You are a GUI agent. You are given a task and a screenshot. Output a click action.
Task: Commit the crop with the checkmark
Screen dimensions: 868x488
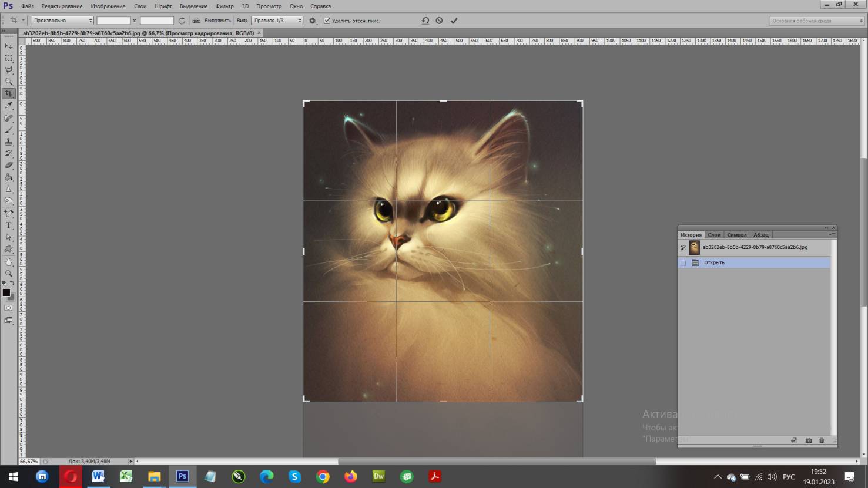pyautogui.click(x=454, y=21)
